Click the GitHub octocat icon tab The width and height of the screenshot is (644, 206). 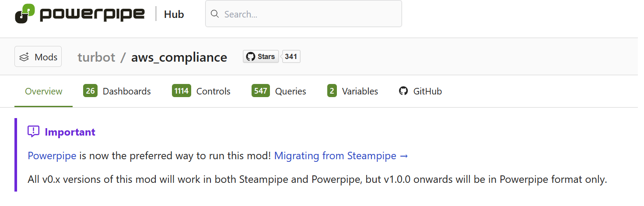coord(403,91)
